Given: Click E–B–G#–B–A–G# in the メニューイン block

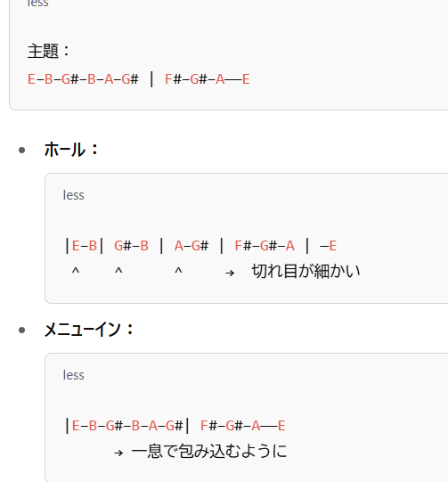Looking at the screenshot, I should point(127,426).
